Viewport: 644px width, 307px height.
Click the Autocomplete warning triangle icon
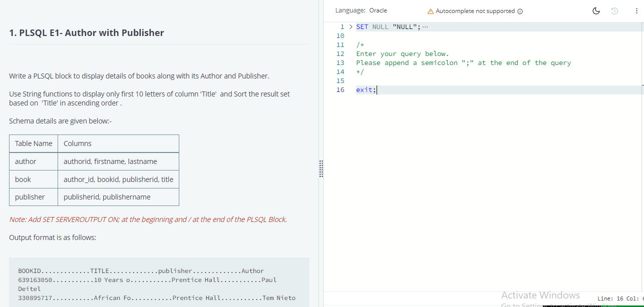[430, 10]
